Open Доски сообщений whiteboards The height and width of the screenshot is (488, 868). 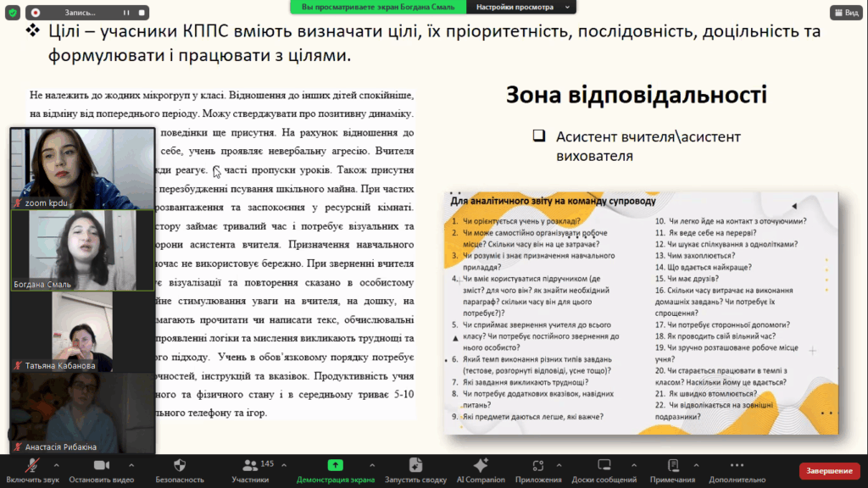pyautogui.click(x=604, y=465)
